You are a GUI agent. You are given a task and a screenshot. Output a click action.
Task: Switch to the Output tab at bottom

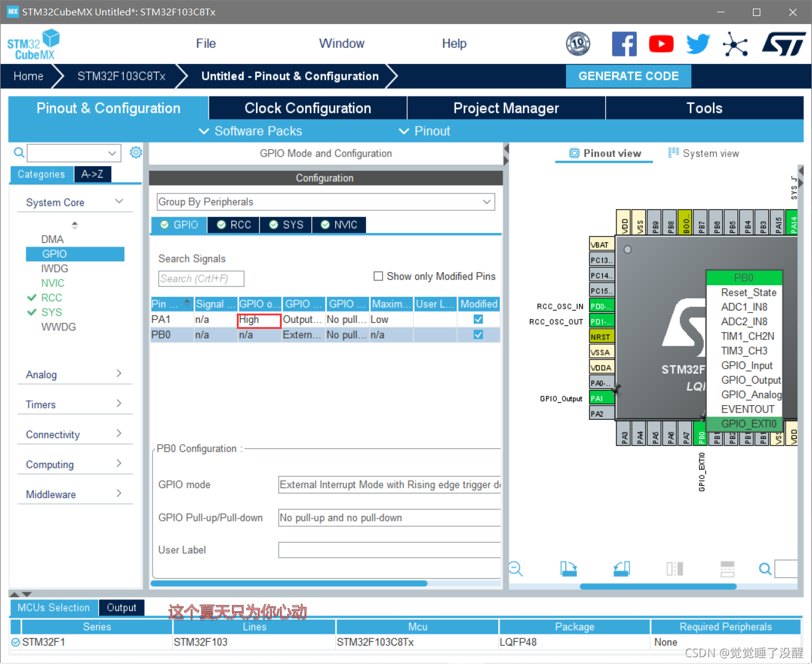tap(121, 607)
